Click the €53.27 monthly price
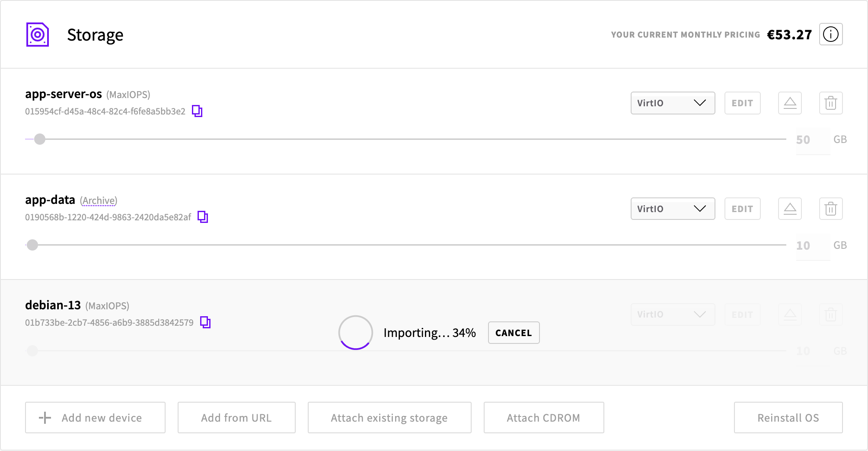 click(x=789, y=35)
